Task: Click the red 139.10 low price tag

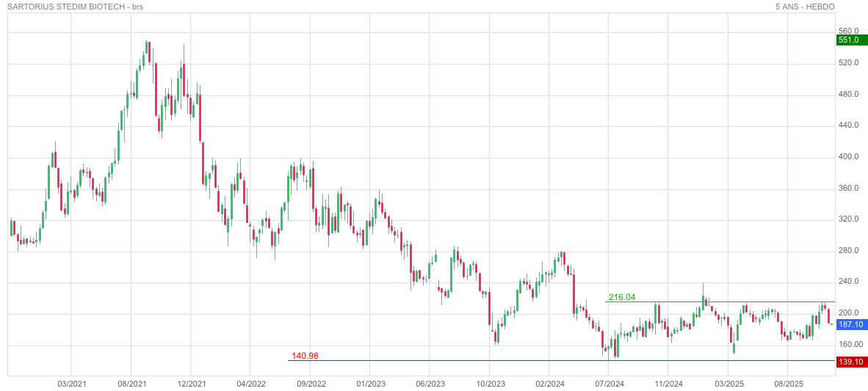Action: point(851,362)
